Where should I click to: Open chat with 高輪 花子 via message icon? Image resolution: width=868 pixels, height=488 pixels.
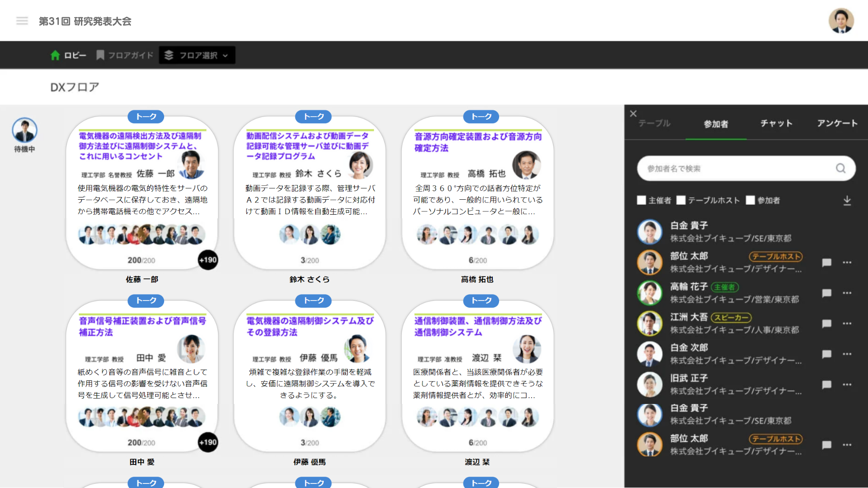coord(827,293)
